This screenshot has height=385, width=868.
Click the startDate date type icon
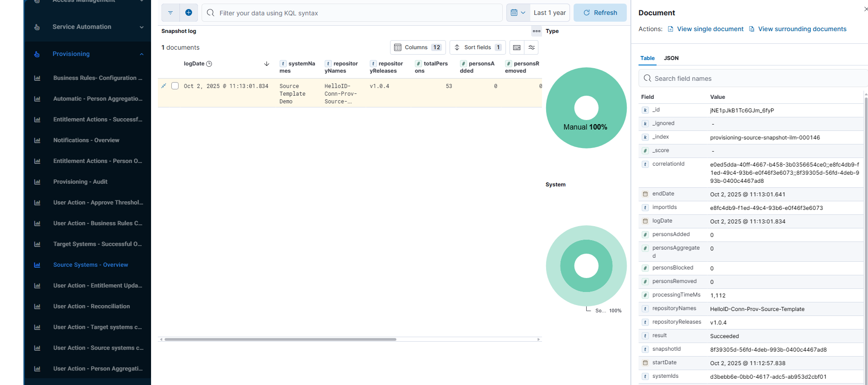pyautogui.click(x=645, y=363)
